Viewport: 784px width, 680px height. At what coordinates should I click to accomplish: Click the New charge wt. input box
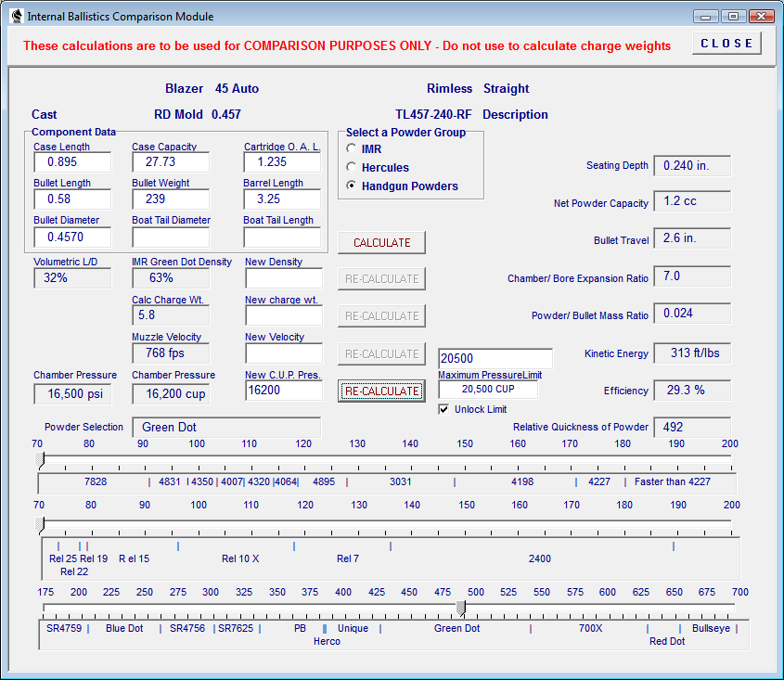pyautogui.click(x=284, y=315)
